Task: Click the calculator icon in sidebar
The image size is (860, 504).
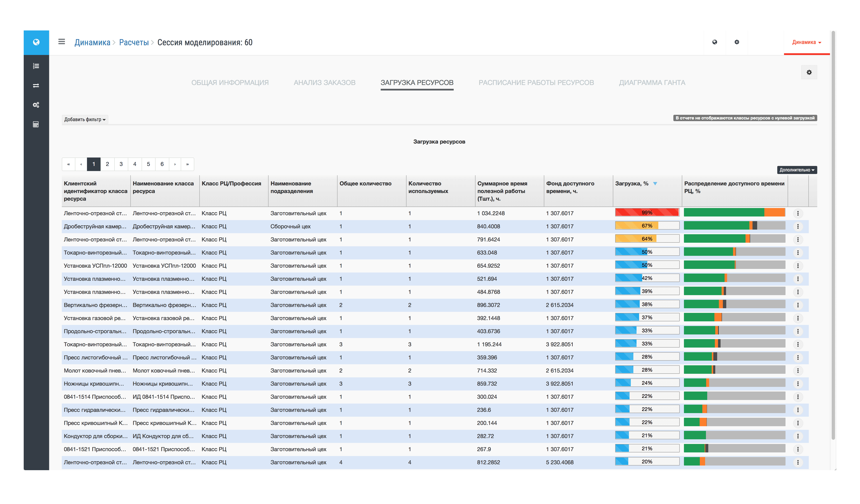Action: pos(36,125)
